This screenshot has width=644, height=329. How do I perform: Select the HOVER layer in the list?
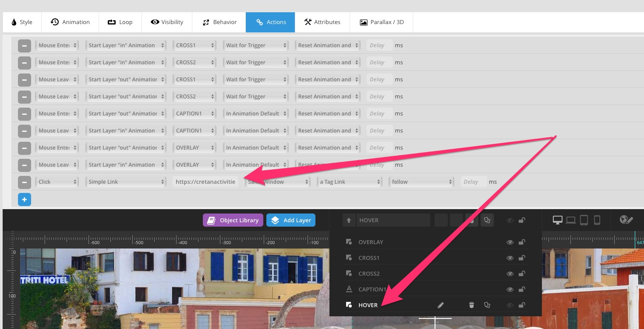click(368, 305)
